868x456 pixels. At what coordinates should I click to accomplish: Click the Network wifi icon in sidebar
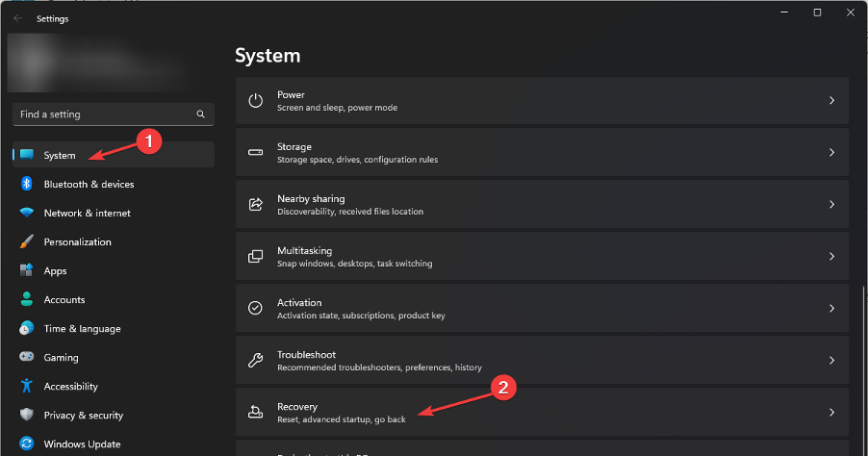click(27, 213)
